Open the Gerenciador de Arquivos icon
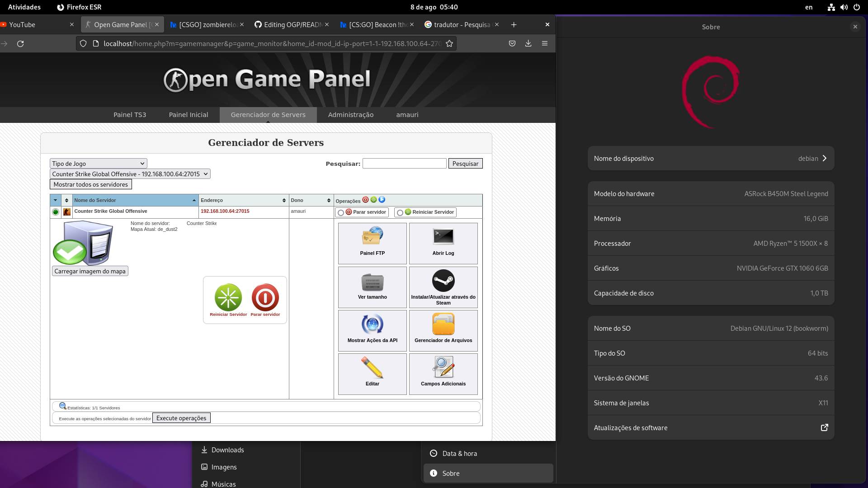 [443, 324]
